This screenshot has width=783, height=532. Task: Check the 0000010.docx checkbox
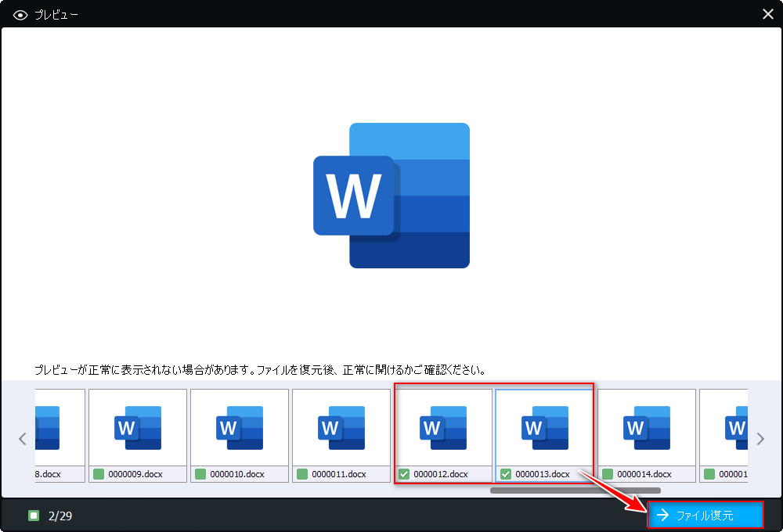click(200, 474)
